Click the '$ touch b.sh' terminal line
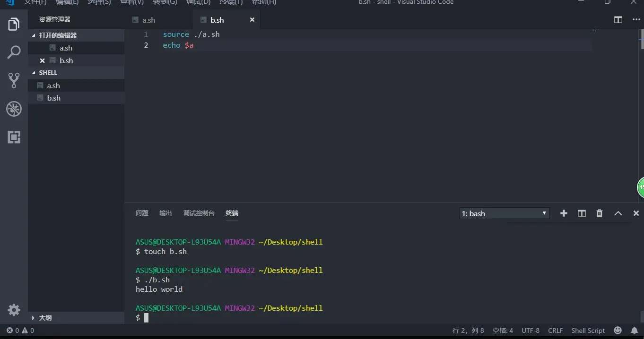Screen dimensions: 644x339 (161, 251)
